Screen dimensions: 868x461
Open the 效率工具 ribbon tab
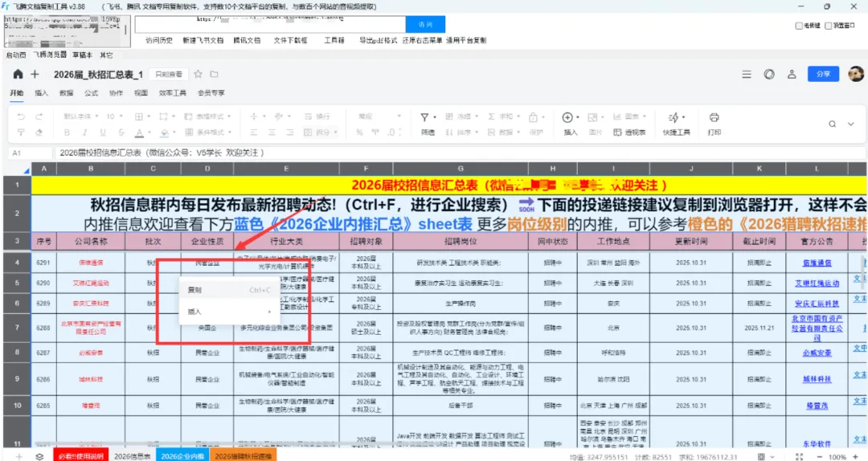pos(173,93)
